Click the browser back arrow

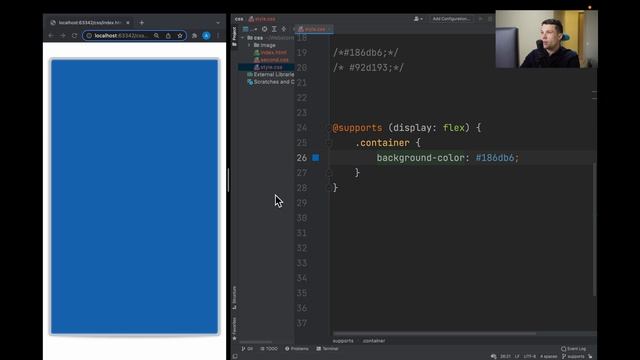(x=51, y=36)
